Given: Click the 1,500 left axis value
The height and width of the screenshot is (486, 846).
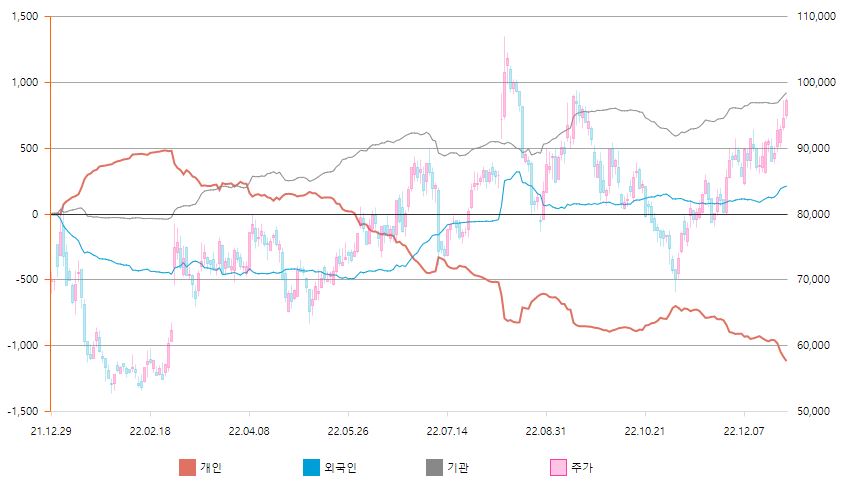Looking at the screenshot, I should (23, 17).
